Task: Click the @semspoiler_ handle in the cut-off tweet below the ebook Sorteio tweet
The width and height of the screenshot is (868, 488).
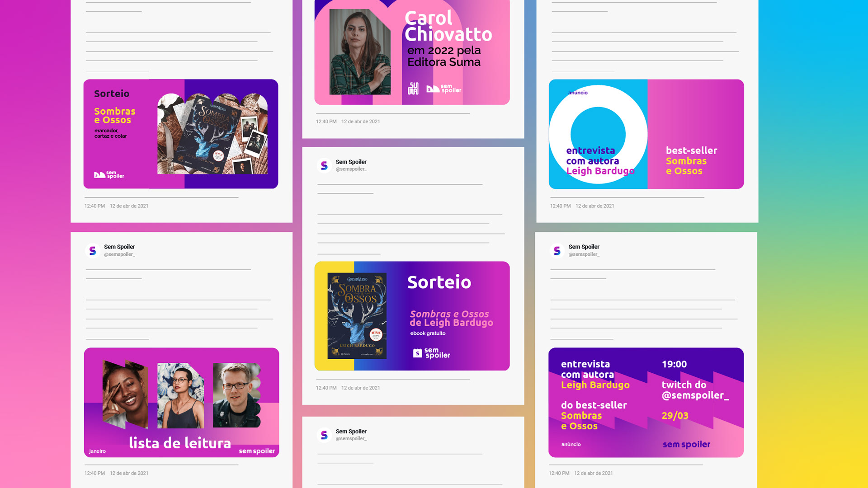Action: coord(351,439)
